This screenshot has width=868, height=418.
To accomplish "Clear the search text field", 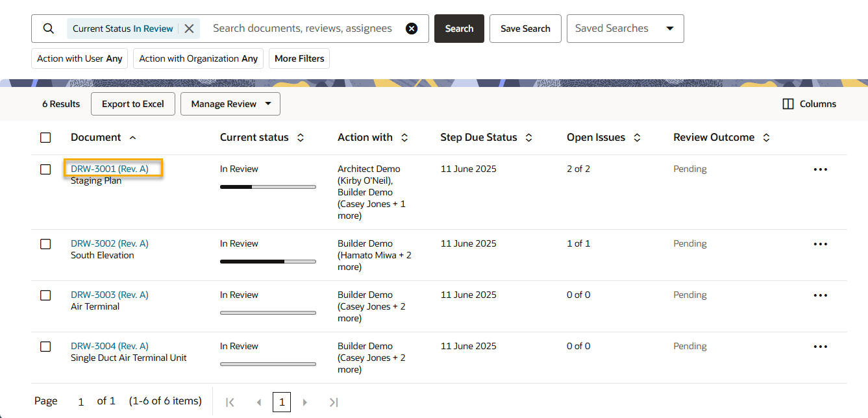I will [412, 29].
